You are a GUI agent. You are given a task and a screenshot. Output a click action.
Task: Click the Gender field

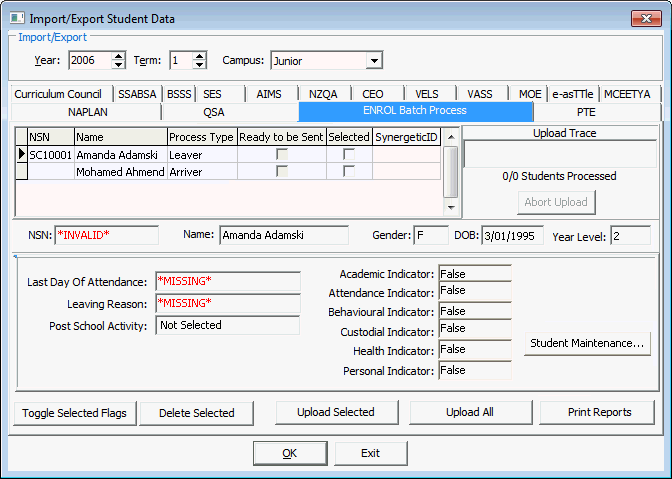click(x=431, y=235)
